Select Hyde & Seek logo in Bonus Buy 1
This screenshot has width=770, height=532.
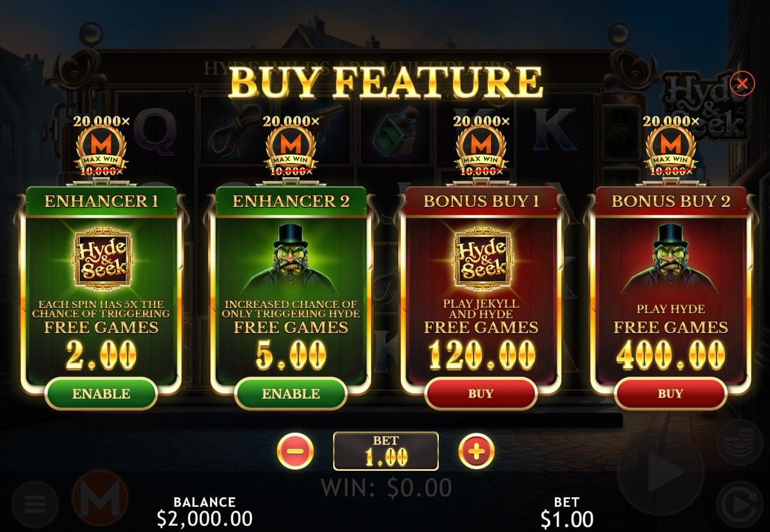coord(482,259)
